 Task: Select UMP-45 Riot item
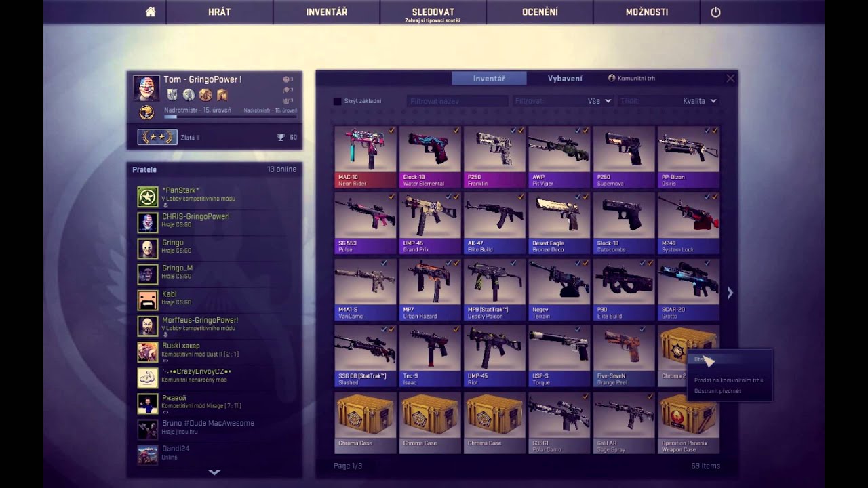pyautogui.click(x=494, y=356)
